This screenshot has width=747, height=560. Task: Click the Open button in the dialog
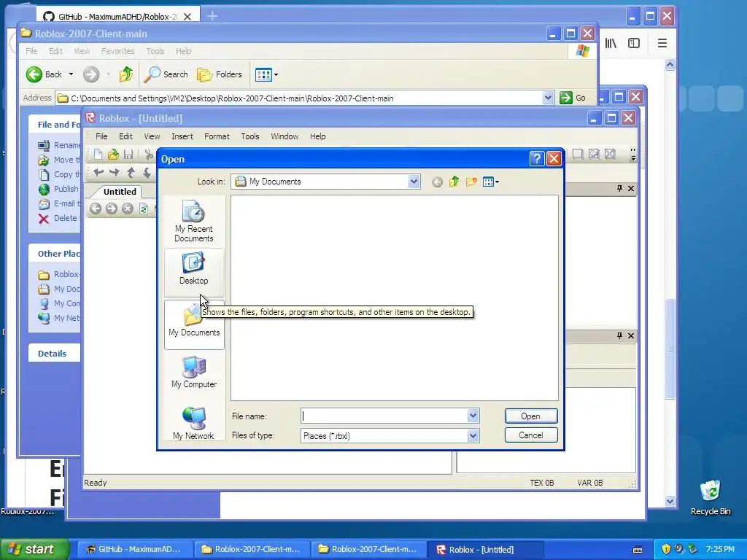[531, 416]
